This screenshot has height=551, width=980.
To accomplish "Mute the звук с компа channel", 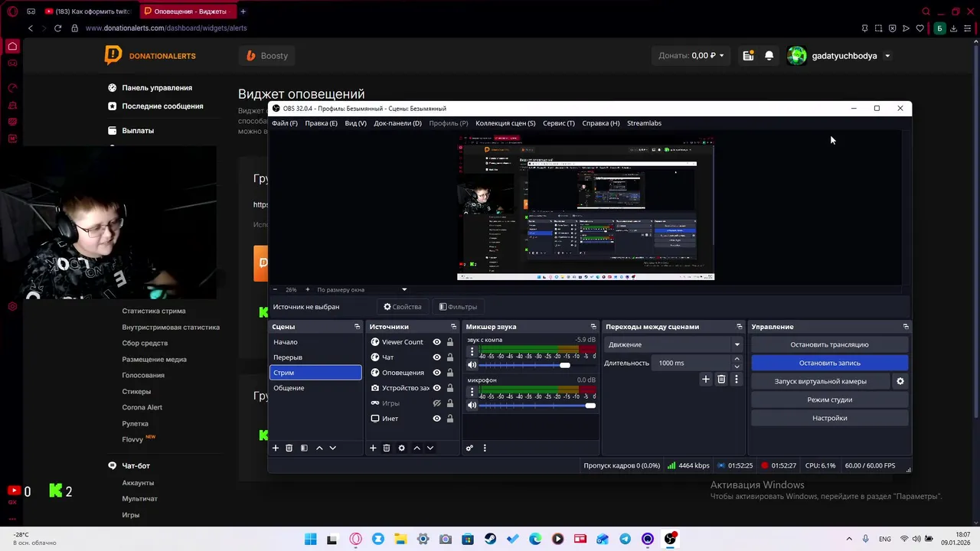I will 472,365.
